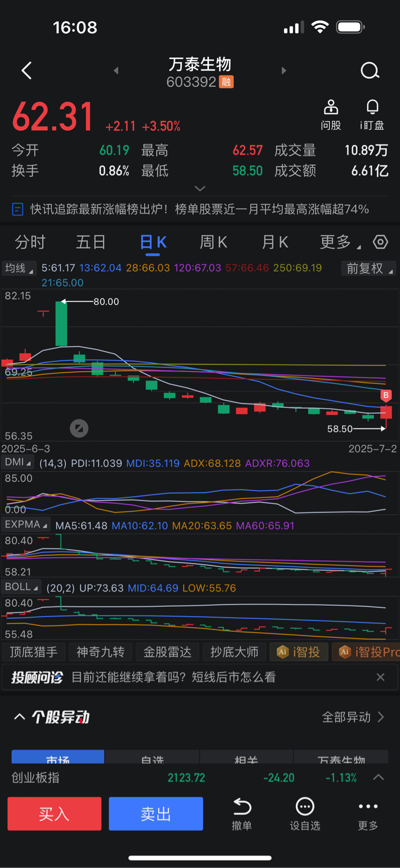The image size is (400, 868).
Task: Open the 投顾问诊 advisory banner
Action: tap(200, 677)
